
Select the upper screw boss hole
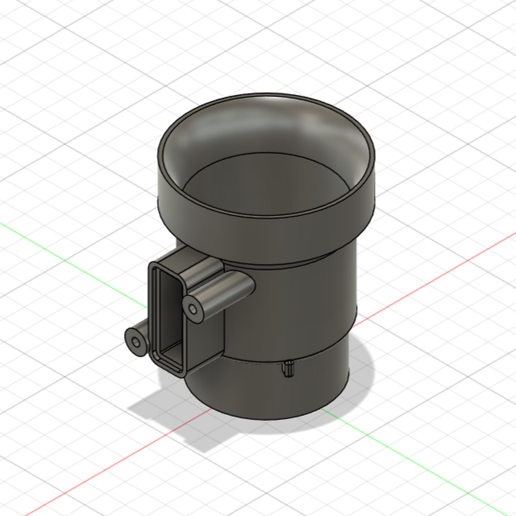193,309
